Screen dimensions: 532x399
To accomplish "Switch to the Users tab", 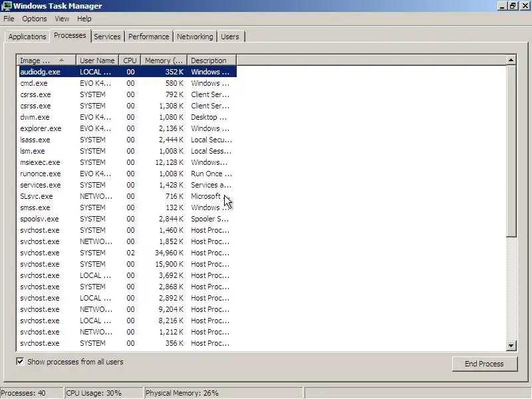I will click(230, 37).
